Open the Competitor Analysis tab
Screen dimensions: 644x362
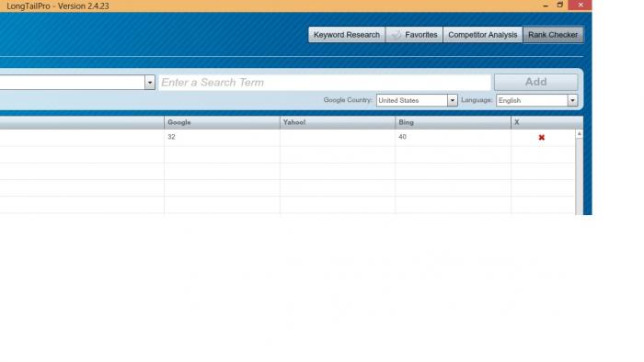click(483, 35)
